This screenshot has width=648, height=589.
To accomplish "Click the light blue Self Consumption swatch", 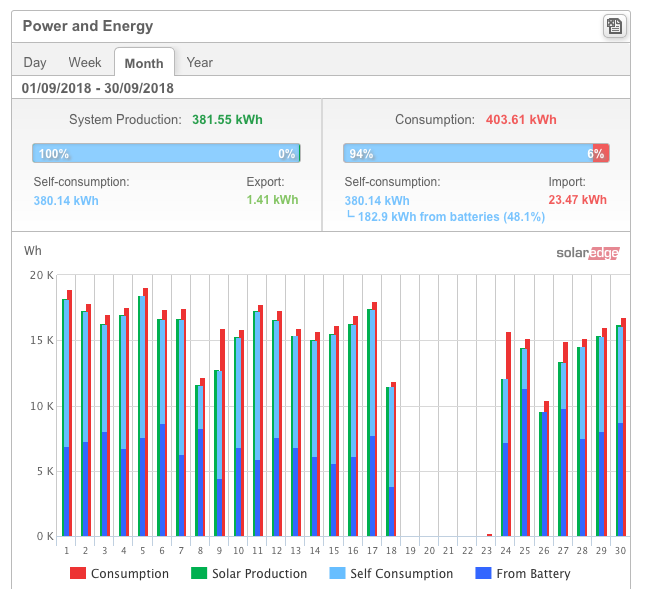I will click(337, 573).
